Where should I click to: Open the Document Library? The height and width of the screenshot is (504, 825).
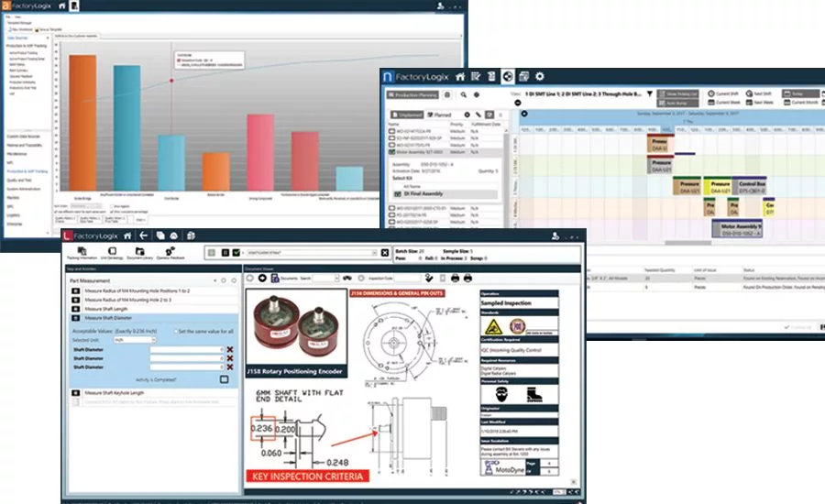coord(139,253)
